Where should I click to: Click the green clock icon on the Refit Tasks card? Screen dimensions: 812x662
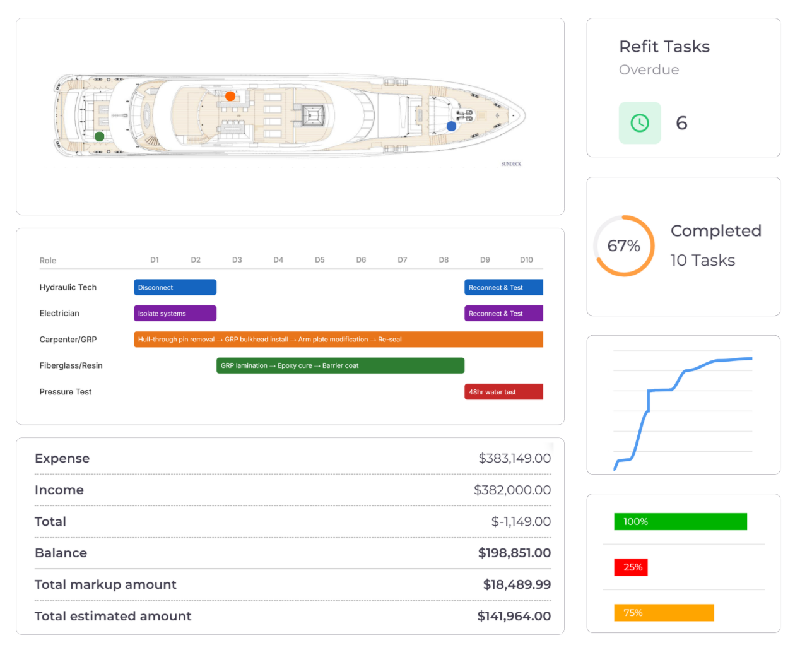coord(640,122)
